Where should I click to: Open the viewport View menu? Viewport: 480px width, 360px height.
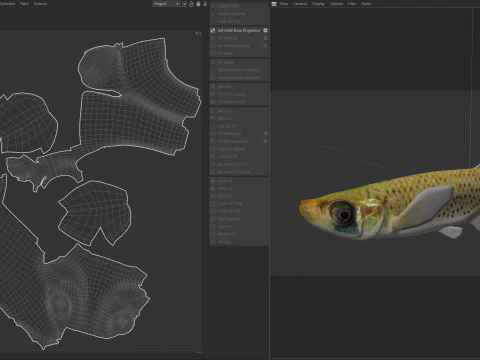[x=284, y=4]
